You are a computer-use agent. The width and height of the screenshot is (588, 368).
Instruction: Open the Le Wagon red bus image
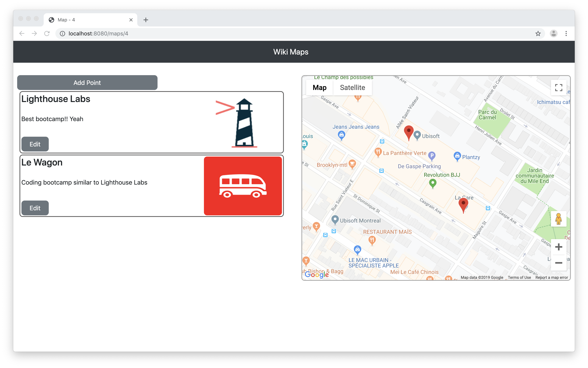[x=243, y=186]
